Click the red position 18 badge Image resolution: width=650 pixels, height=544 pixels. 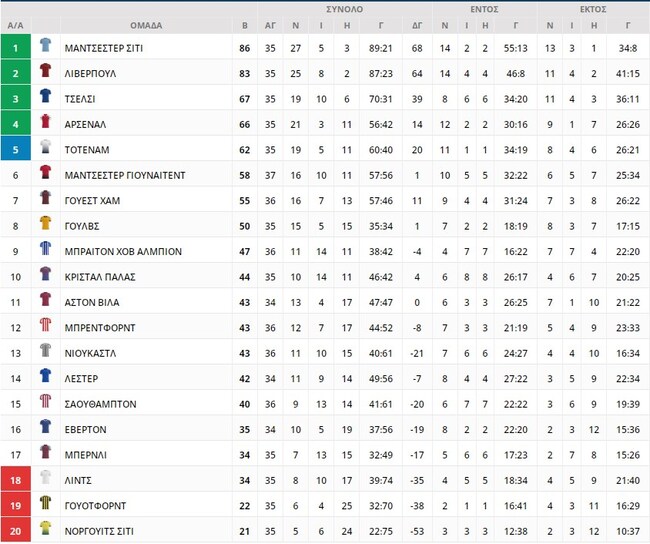tap(16, 480)
